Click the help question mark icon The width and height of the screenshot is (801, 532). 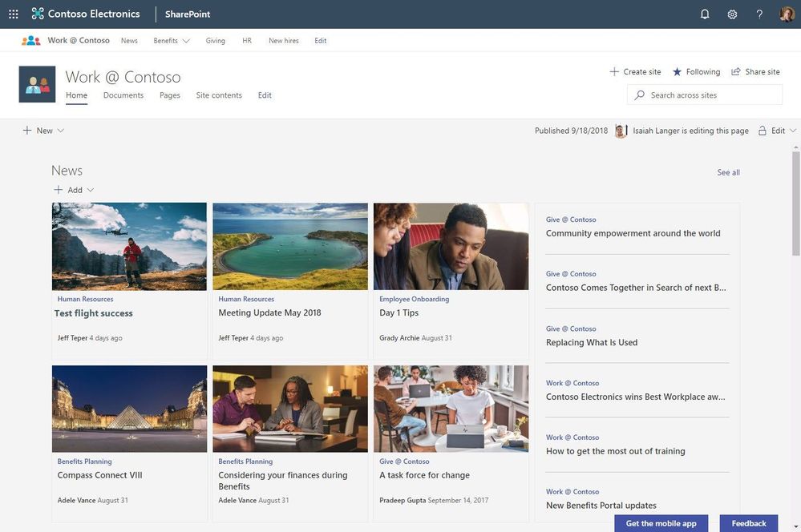coord(759,14)
